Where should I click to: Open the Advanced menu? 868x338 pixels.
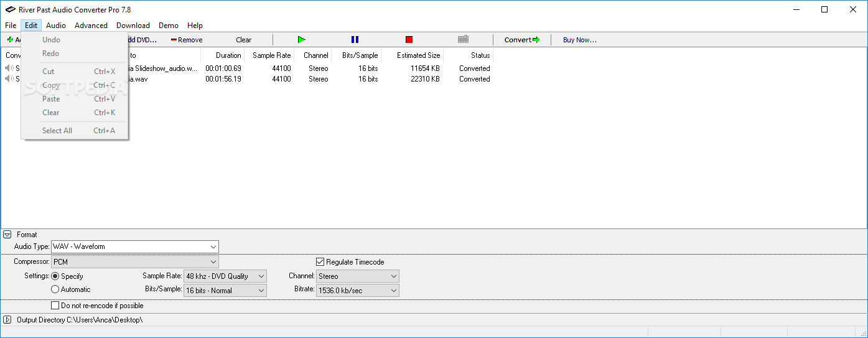(x=91, y=26)
